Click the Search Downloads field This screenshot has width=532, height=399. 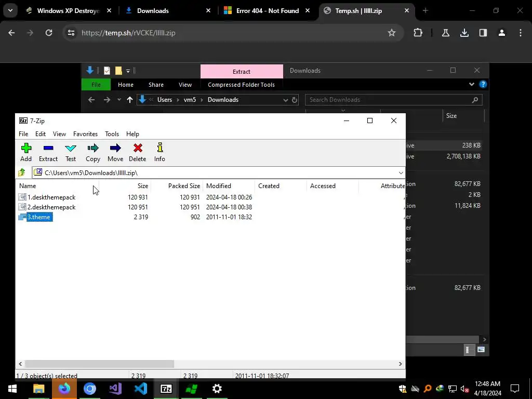[x=394, y=100]
